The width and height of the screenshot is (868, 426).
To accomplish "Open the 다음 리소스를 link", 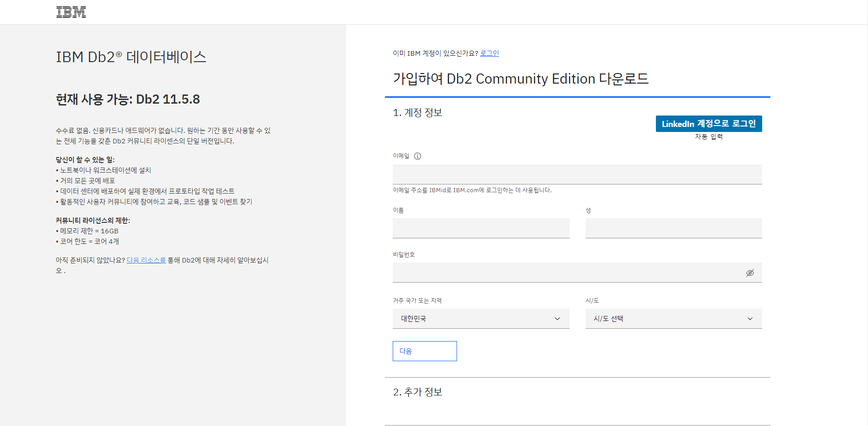I will point(146,260).
